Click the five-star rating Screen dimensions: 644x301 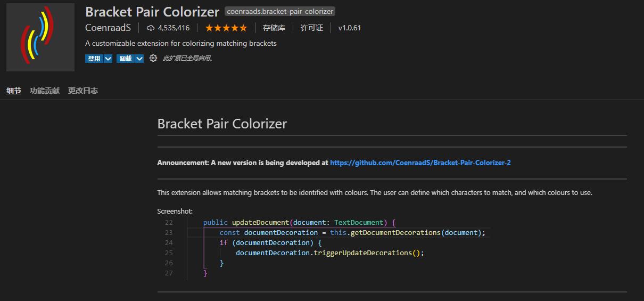point(226,28)
